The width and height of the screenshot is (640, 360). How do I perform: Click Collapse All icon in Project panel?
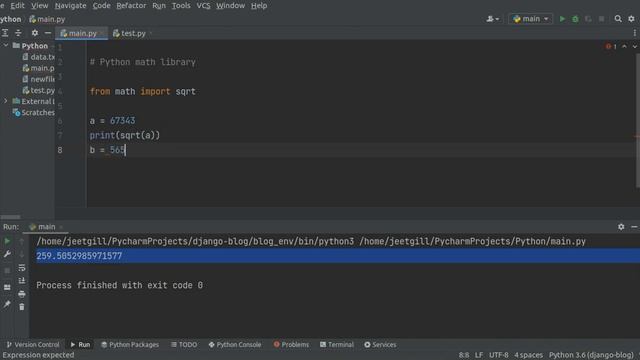[18, 33]
